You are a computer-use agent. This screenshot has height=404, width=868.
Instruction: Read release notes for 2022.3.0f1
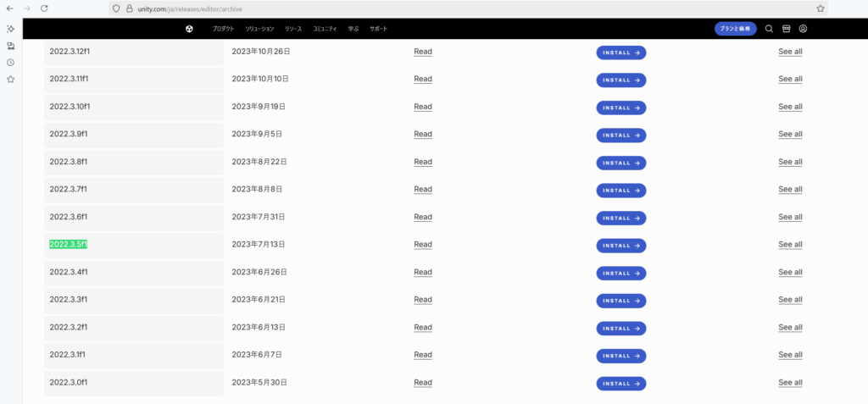(x=423, y=383)
